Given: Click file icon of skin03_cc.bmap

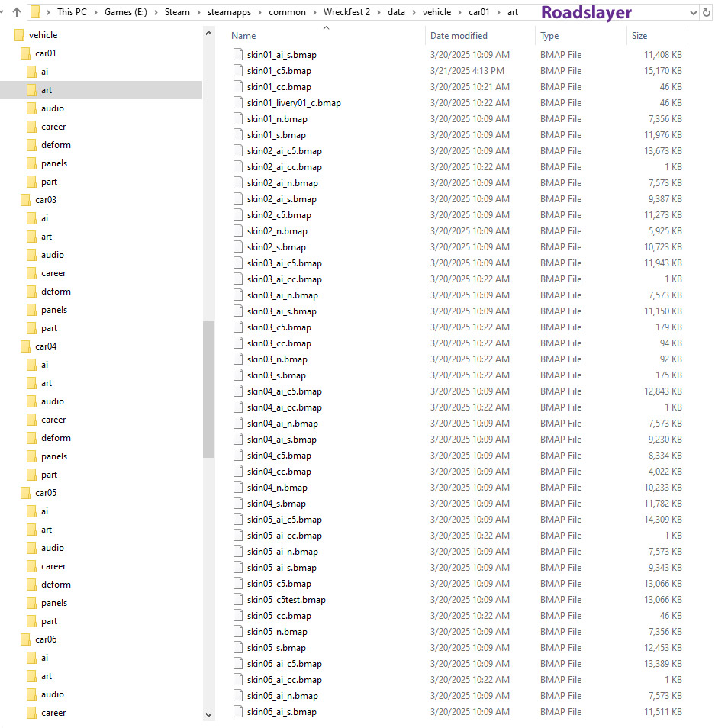Looking at the screenshot, I should (238, 343).
